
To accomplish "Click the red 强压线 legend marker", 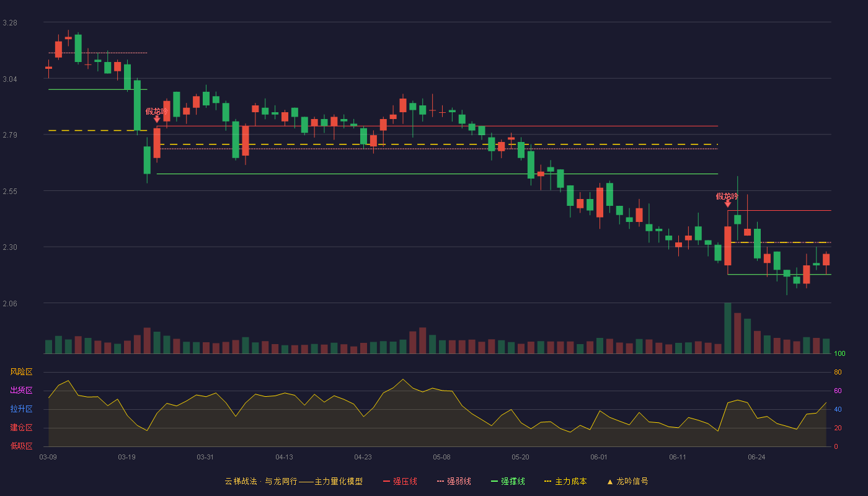I will 386,482.
